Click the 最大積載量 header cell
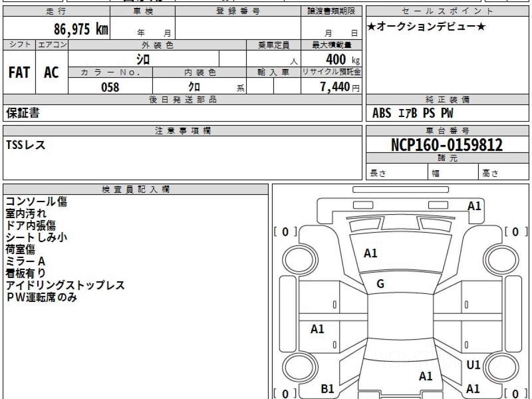532x399 pixels. (x=332, y=45)
